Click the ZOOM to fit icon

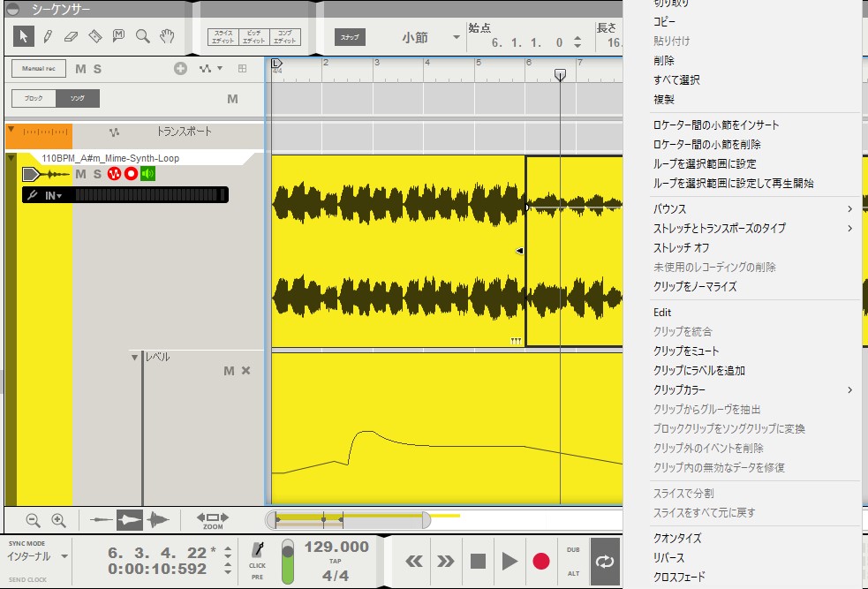pos(213,520)
